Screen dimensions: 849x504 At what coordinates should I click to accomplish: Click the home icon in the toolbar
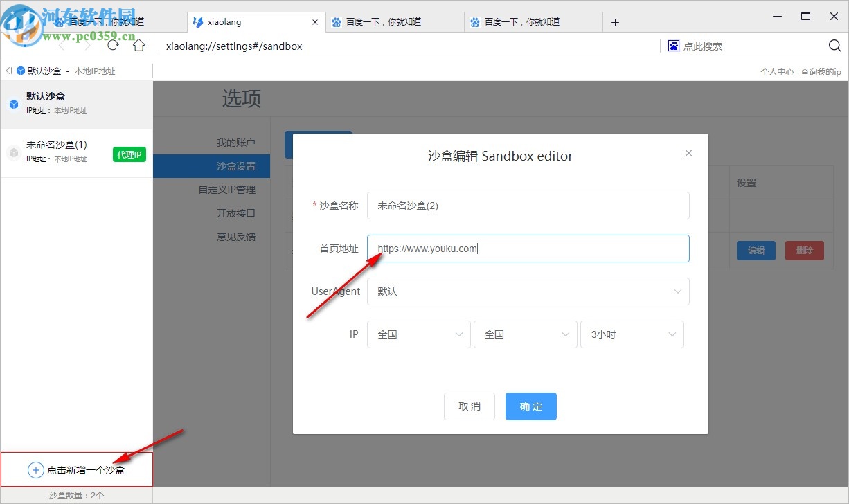(x=138, y=46)
